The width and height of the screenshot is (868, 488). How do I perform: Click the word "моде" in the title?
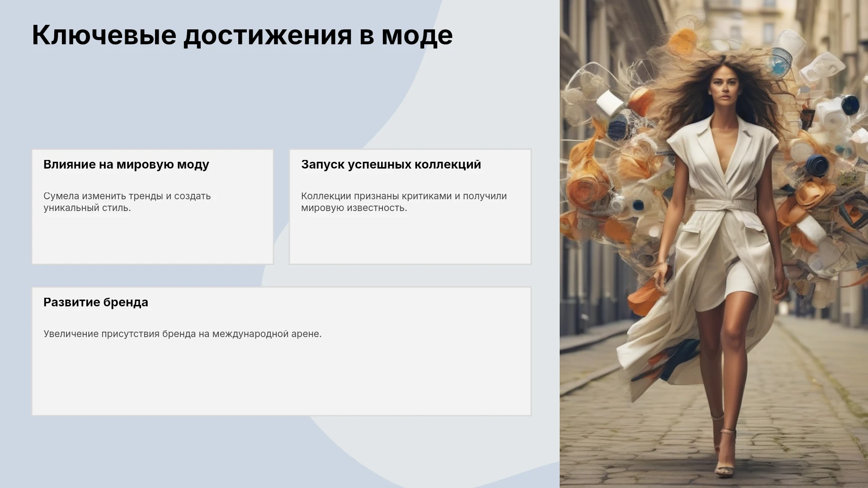click(x=417, y=35)
